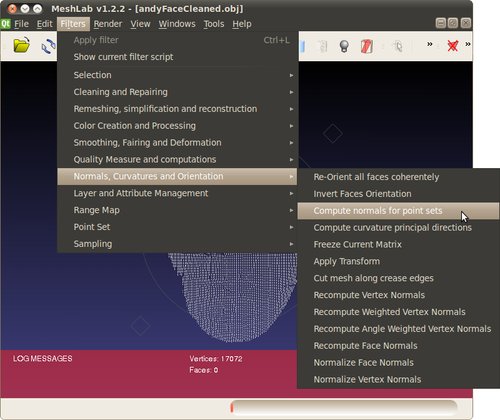
Task: Click the Reload mesh arrows icon
Action: click(x=49, y=46)
